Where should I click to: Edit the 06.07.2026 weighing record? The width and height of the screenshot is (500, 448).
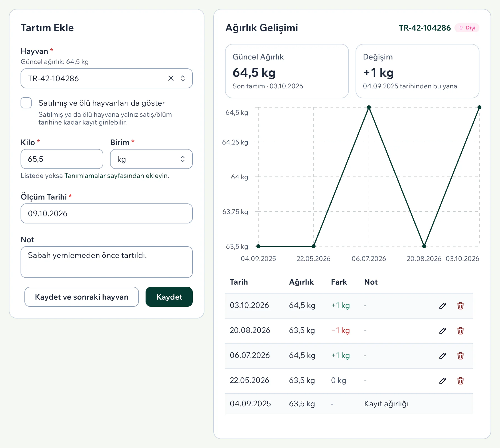pos(443,356)
